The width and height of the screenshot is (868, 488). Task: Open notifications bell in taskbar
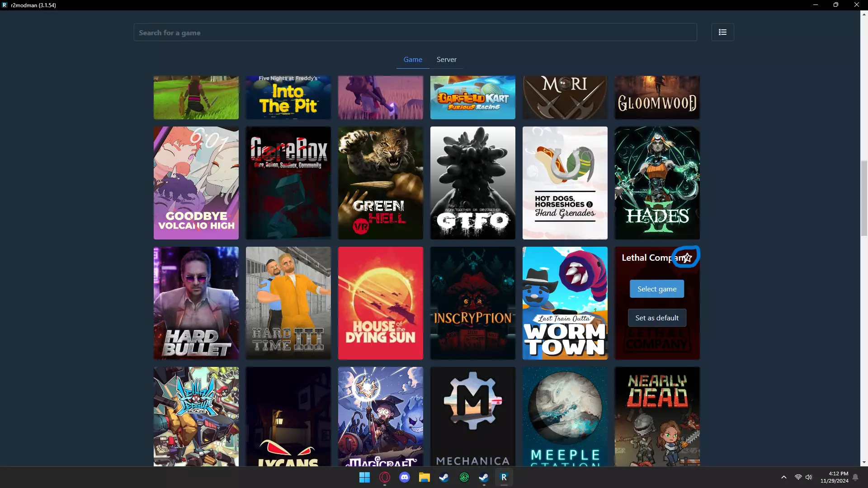pos(855,477)
